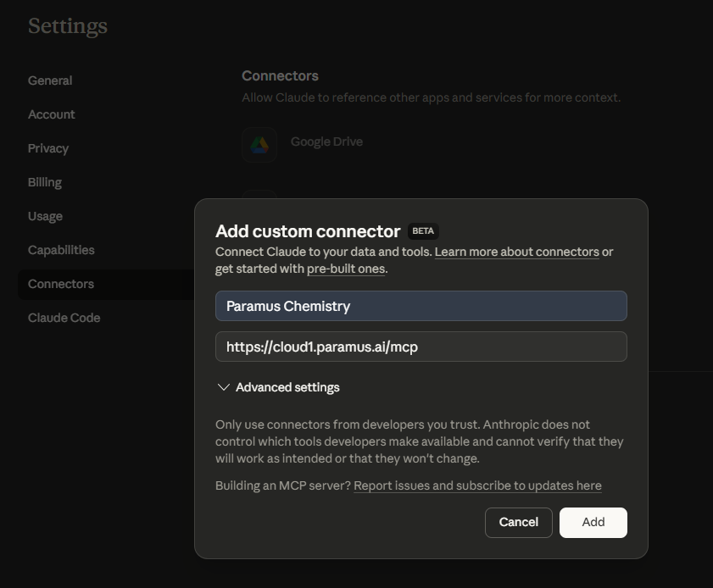This screenshot has height=588, width=713.
Task: Open the Billing settings section
Action: tap(45, 182)
